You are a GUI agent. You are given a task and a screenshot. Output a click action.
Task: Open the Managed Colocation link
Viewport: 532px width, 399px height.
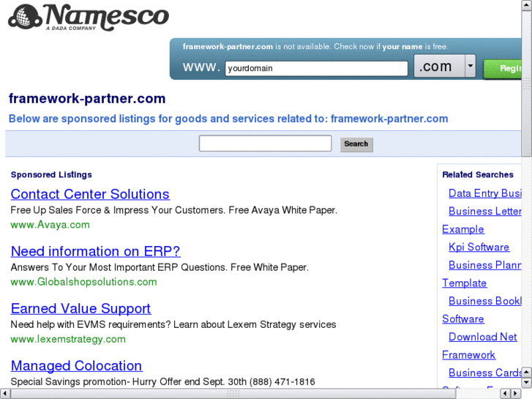click(76, 366)
